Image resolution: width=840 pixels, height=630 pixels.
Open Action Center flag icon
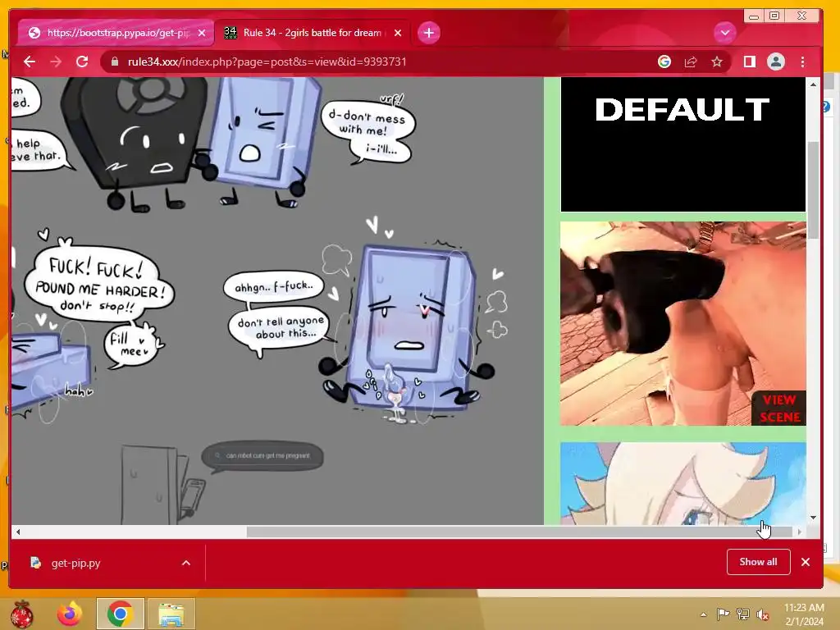724,614
